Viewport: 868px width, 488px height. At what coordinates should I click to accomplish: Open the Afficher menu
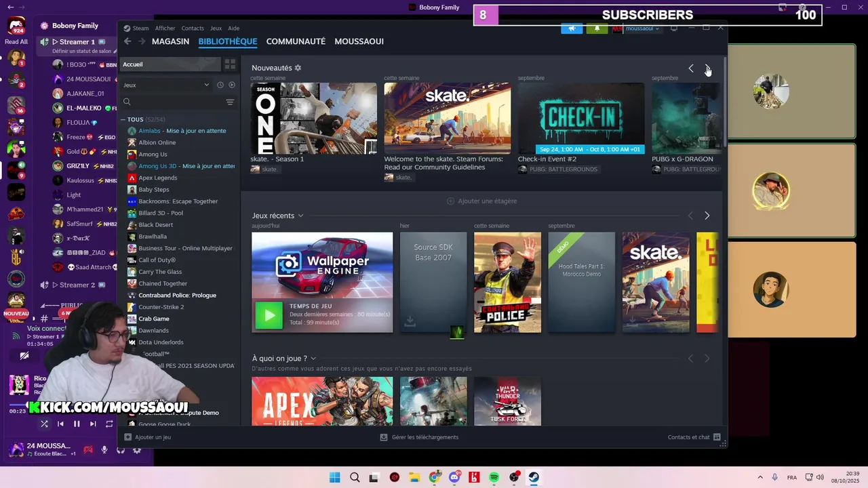click(x=165, y=28)
